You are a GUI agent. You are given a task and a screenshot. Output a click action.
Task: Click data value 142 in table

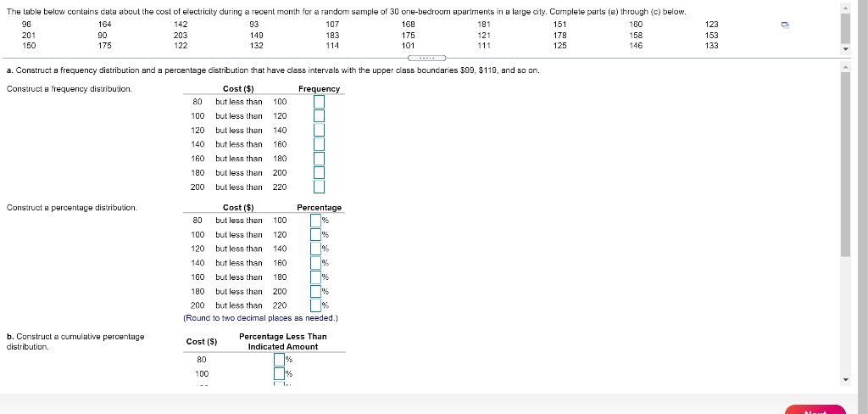coord(181,25)
